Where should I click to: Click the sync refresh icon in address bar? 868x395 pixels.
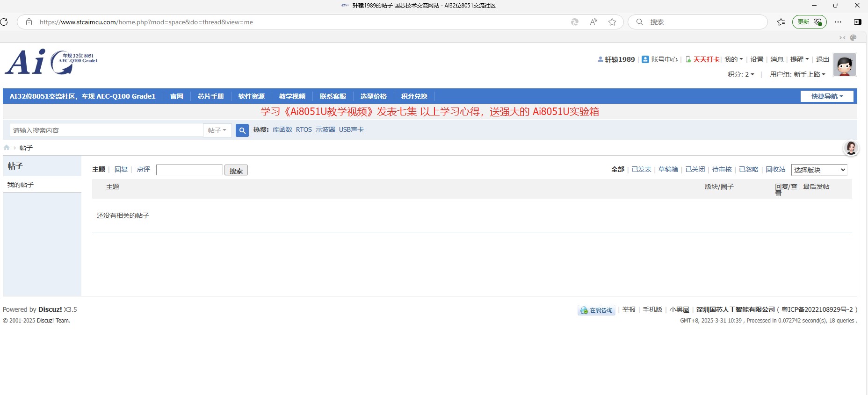pyautogui.click(x=575, y=22)
